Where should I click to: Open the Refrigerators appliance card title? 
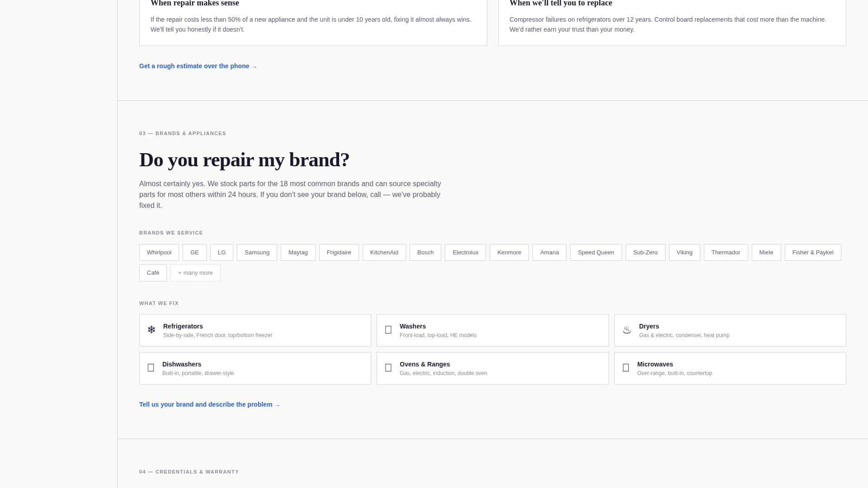[x=183, y=326]
